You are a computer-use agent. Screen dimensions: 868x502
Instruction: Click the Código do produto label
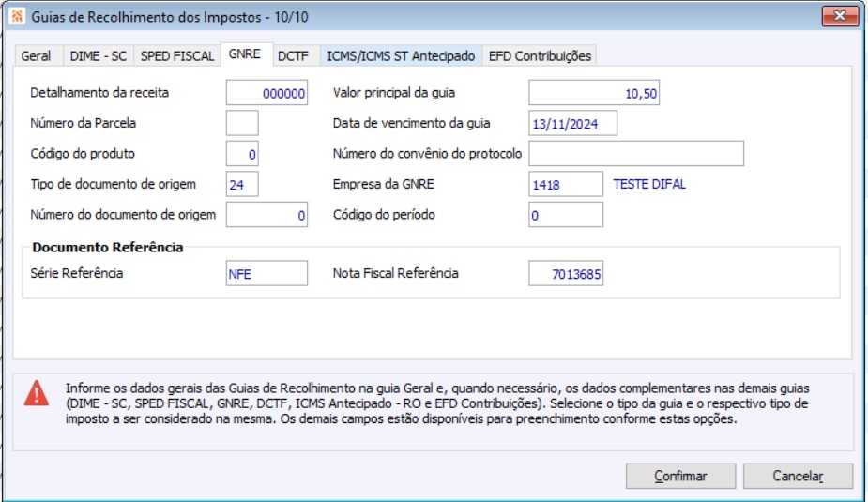(x=83, y=153)
